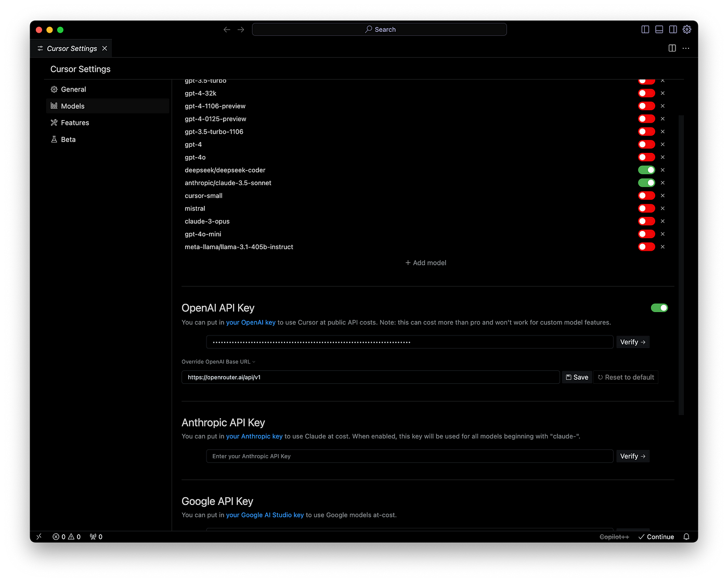Open your Anthropic key link
The height and width of the screenshot is (582, 728).
pos(254,436)
